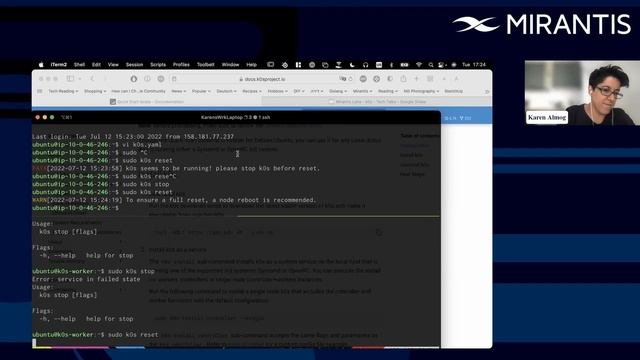The image size is (640, 360).
Task: Click the battery status icon
Action: click(x=404, y=65)
